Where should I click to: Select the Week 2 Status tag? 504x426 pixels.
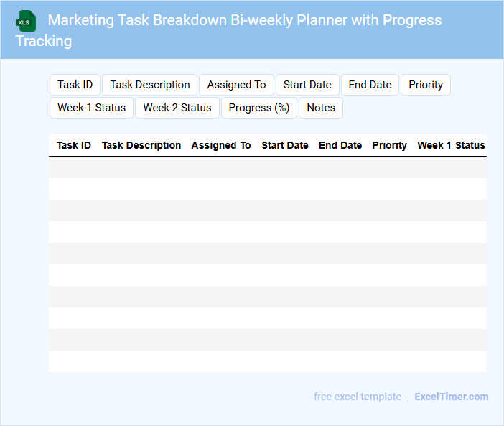[177, 108]
